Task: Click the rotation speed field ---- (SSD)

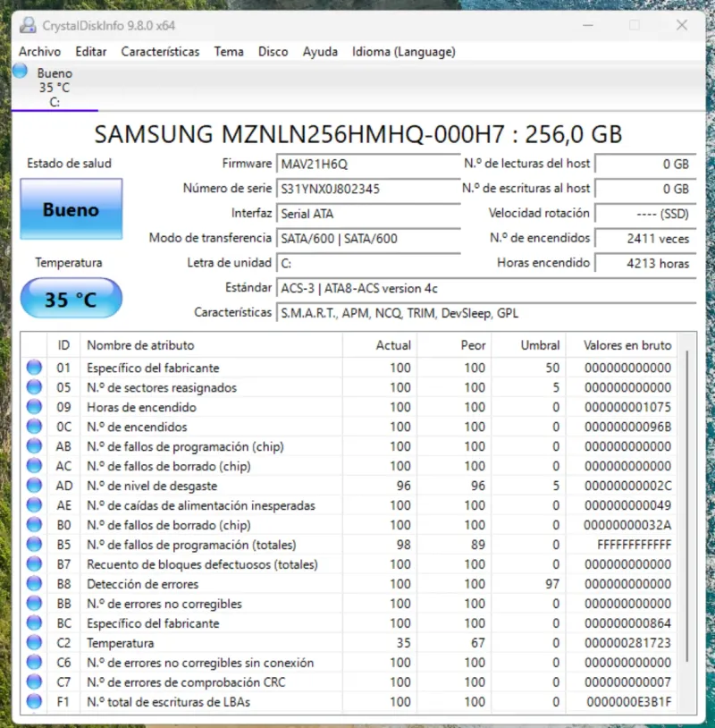Action: click(x=645, y=214)
